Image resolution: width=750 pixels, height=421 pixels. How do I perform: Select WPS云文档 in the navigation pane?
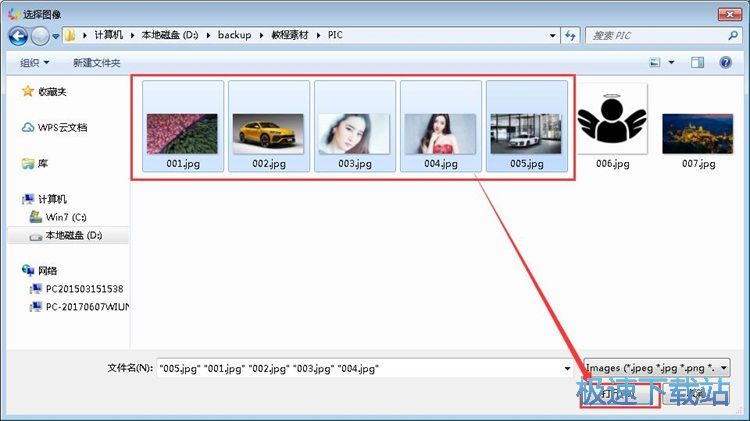tap(62, 127)
